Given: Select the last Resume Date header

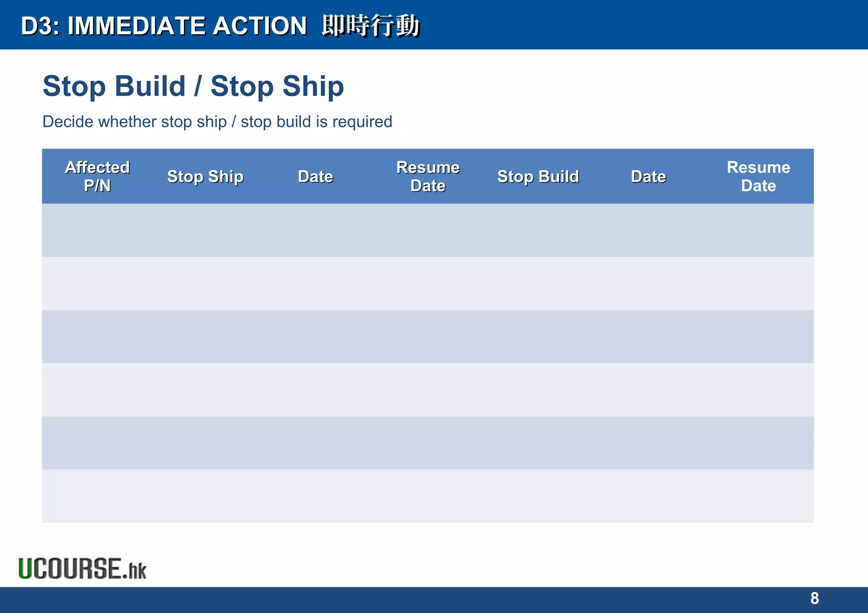Looking at the screenshot, I should pos(759,176).
